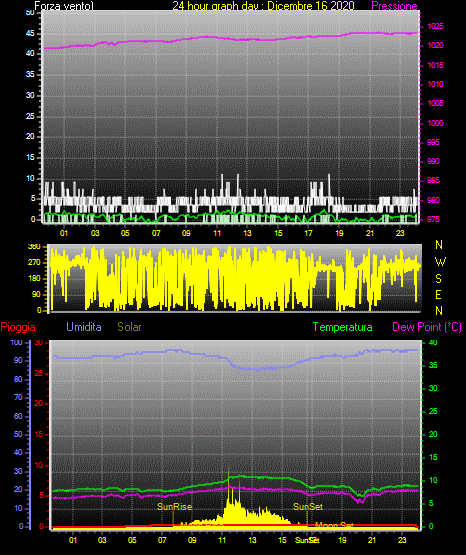Click pressure axis value "1020"
The image size is (466, 555).
[x=435, y=45]
